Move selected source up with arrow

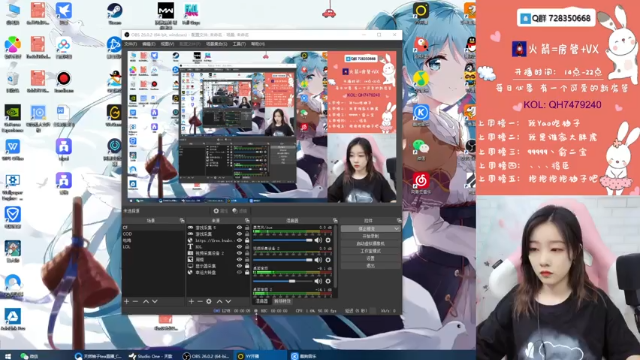point(219,301)
